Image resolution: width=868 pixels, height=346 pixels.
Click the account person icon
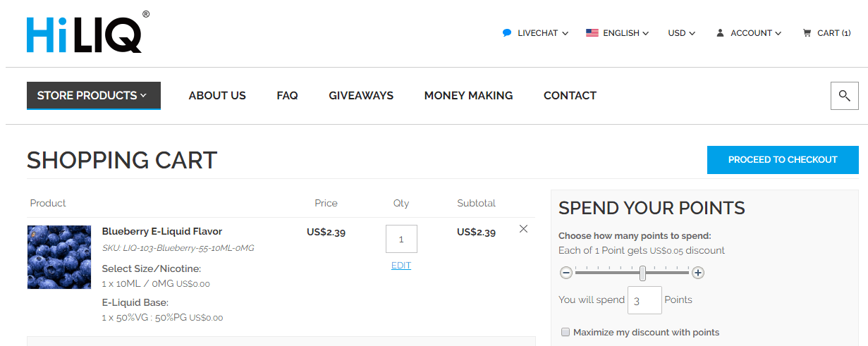click(x=720, y=33)
